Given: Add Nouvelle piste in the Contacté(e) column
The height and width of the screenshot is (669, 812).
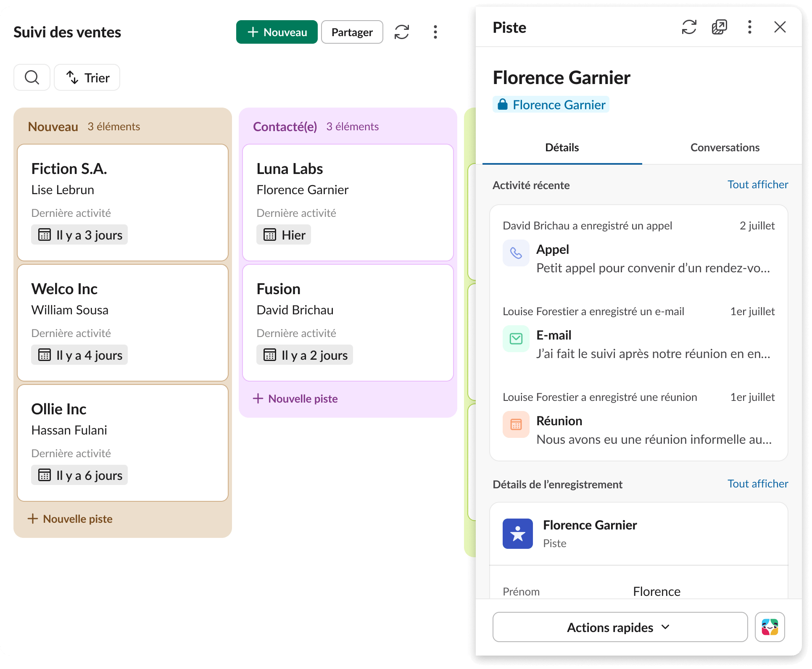Looking at the screenshot, I should (295, 398).
